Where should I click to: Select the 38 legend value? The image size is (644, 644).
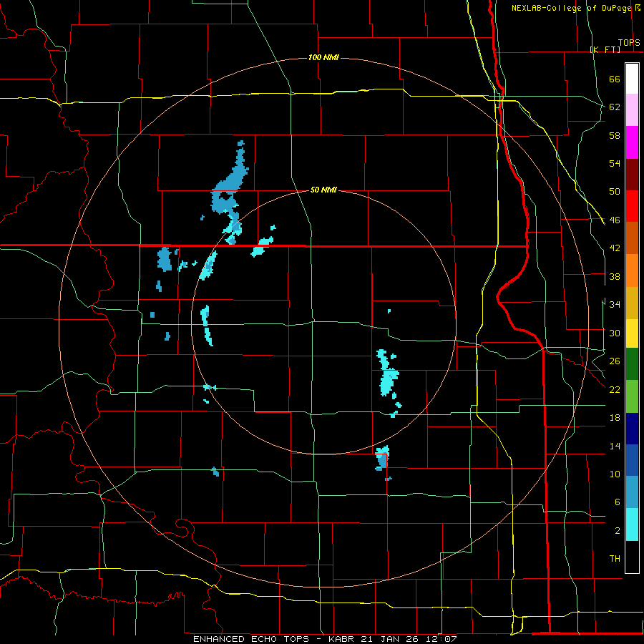point(615,277)
